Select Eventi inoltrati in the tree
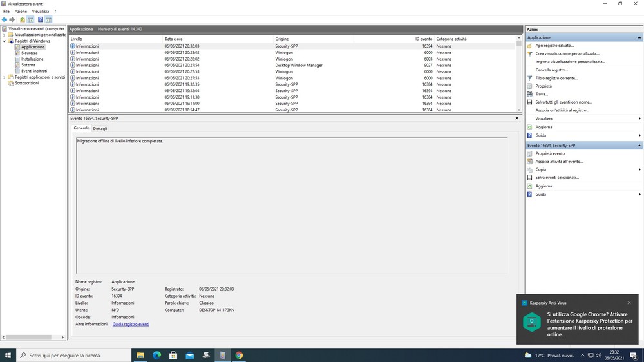The height and width of the screenshot is (362, 644). [34, 71]
